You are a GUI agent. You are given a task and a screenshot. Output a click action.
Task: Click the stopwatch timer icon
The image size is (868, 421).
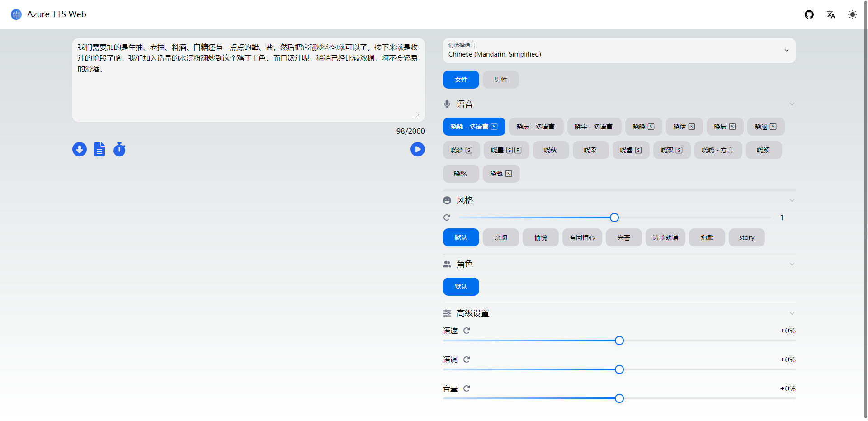119,149
